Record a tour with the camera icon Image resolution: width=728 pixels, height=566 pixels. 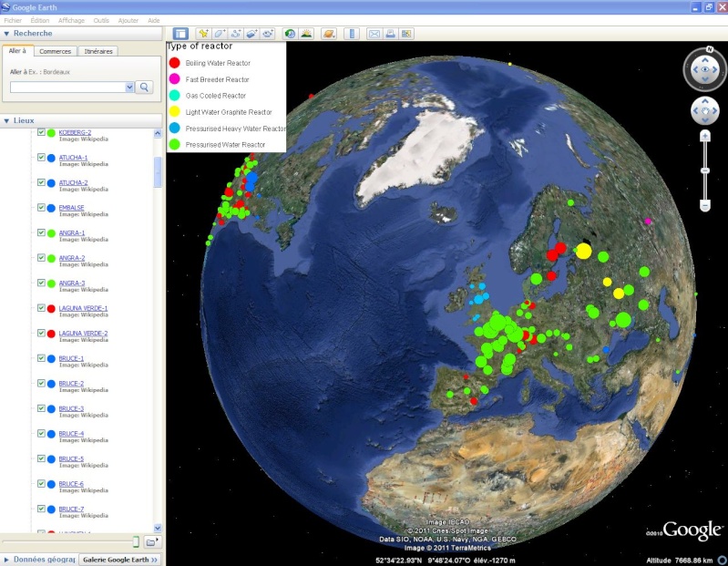pyautogui.click(x=268, y=34)
